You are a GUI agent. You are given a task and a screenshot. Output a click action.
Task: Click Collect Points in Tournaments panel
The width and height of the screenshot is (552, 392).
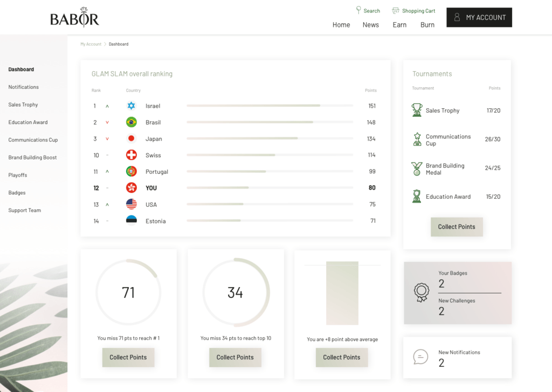[x=457, y=227]
